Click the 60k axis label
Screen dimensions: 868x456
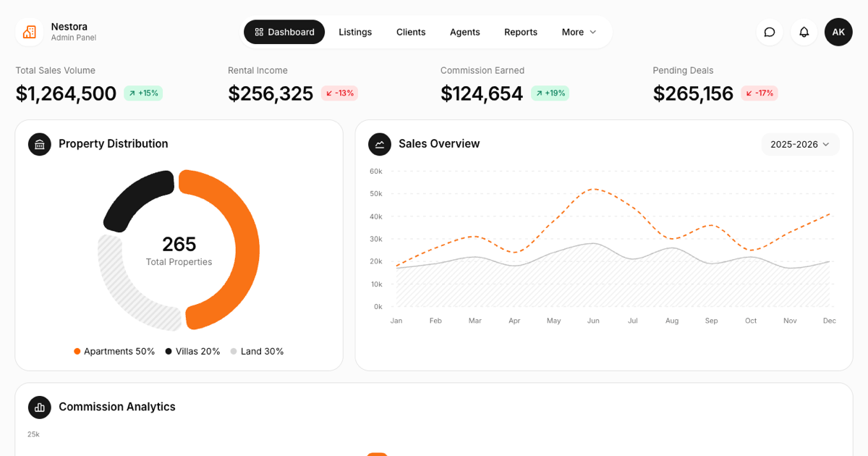pyautogui.click(x=375, y=172)
